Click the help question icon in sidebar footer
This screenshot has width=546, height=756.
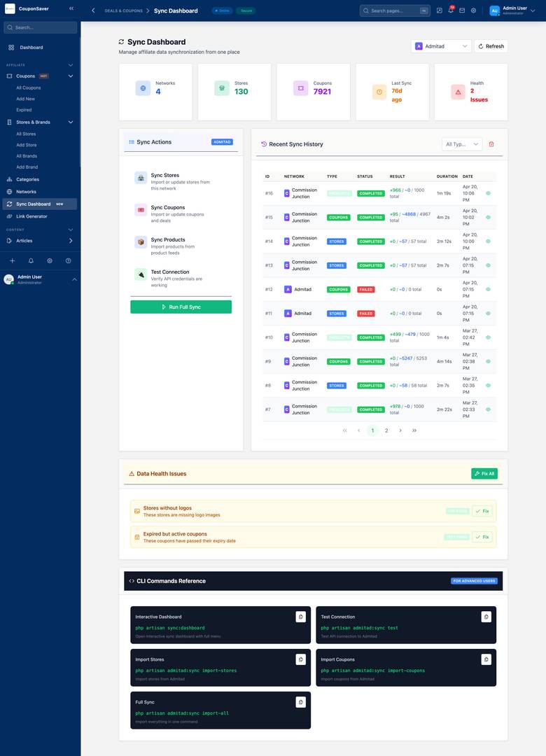point(69,260)
